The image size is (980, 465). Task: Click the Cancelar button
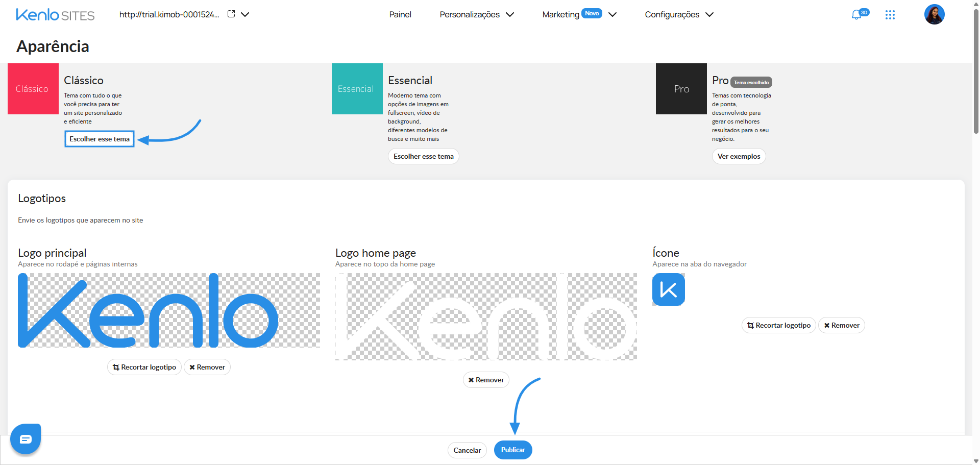tap(467, 450)
